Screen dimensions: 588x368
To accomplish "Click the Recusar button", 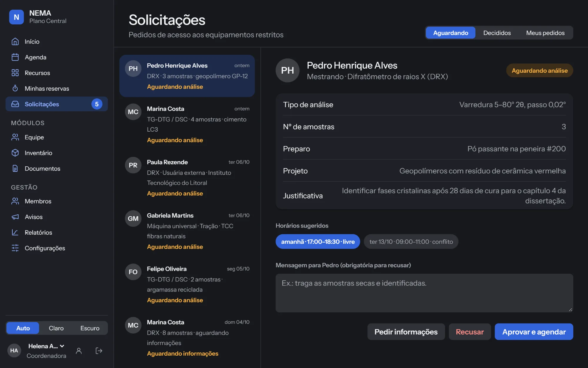I will click(x=470, y=332).
